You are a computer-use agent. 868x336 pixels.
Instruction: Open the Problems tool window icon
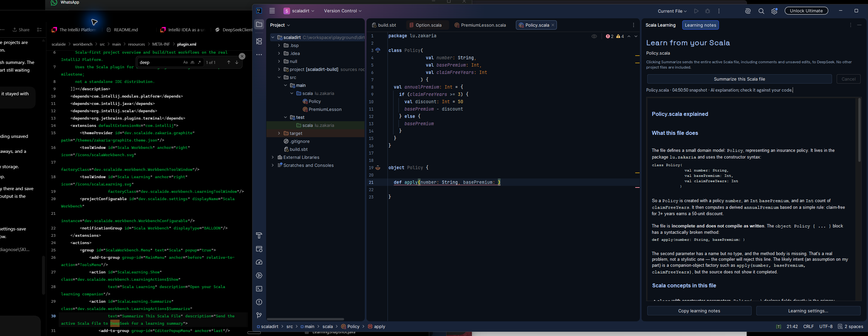pyautogui.click(x=259, y=302)
